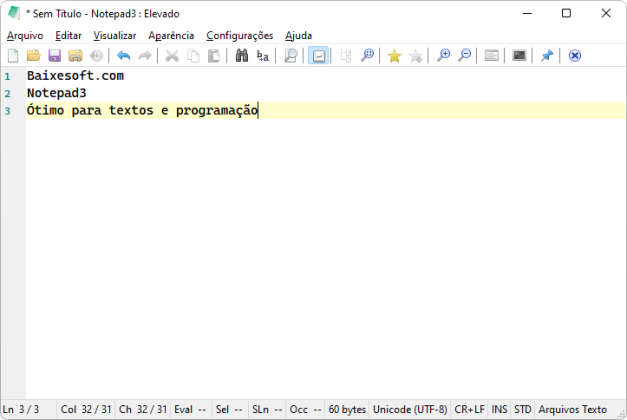This screenshot has width=627, height=420.
Task: Open the Ajuda menu
Action: coord(298,36)
